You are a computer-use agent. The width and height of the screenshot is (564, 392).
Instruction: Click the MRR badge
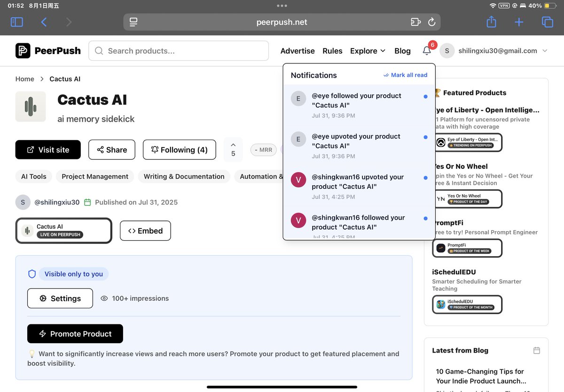pos(263,149)
